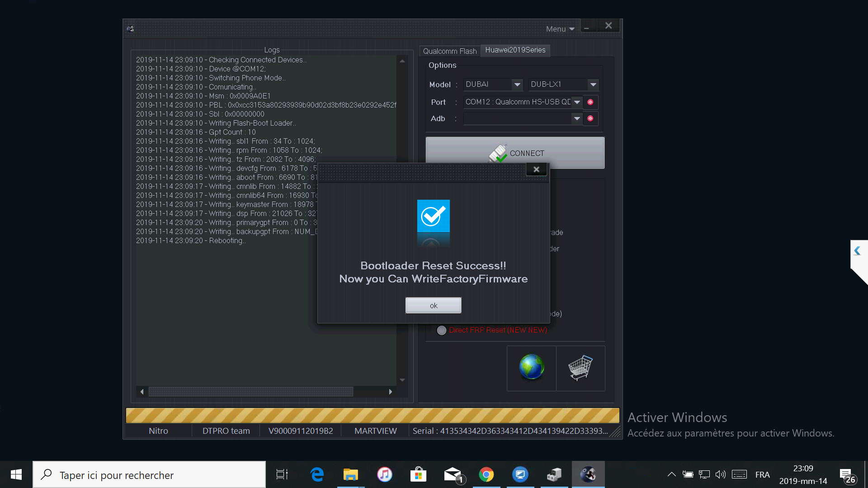
Task: Minimize the flashing tool window
Action: [587, 27]
